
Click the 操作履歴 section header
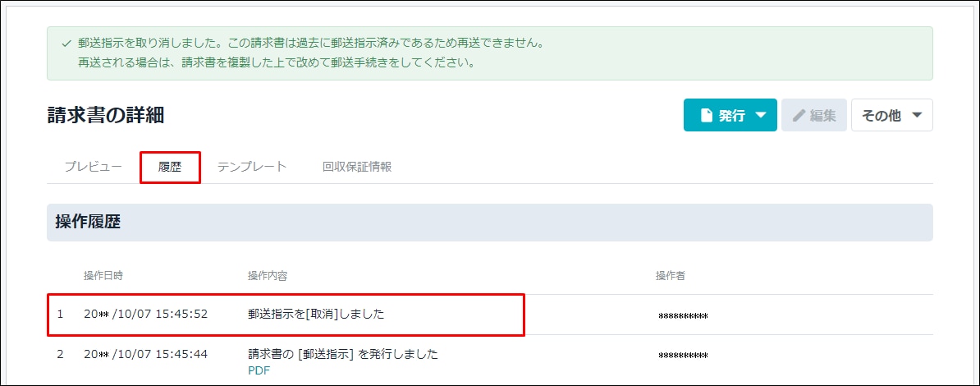[490, 222]
